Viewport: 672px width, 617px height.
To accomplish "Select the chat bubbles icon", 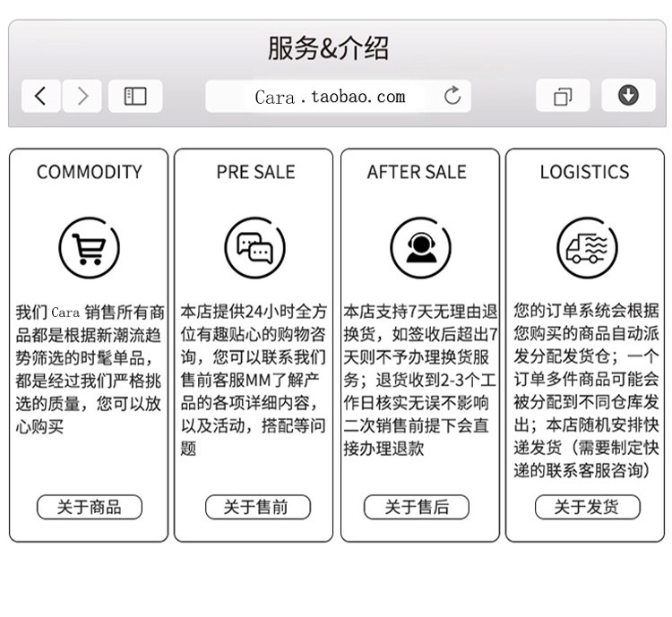I will coord(255,248).
